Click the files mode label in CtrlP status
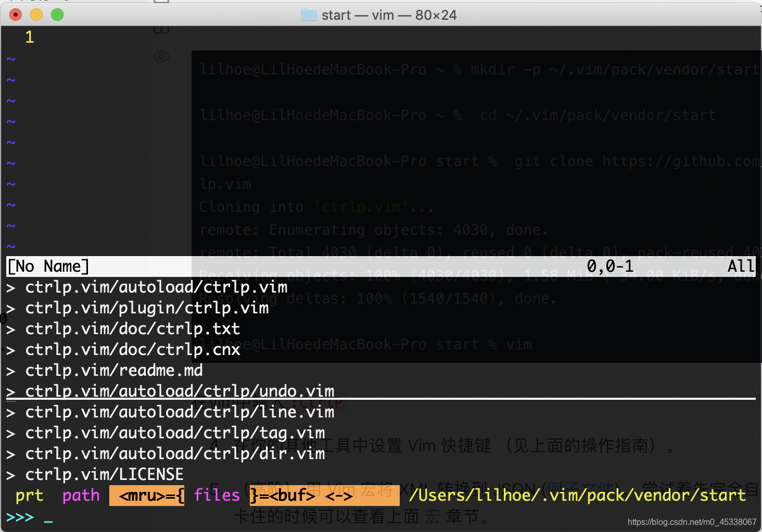This screenshot has height=532, width=762. 217,496
